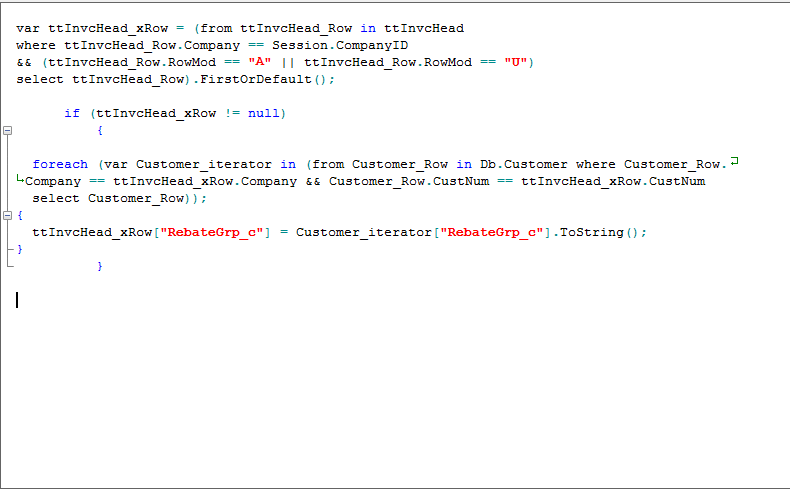
Task: Click the word-wrap arrow after Customer_Row.
Action: click(735, 161)
